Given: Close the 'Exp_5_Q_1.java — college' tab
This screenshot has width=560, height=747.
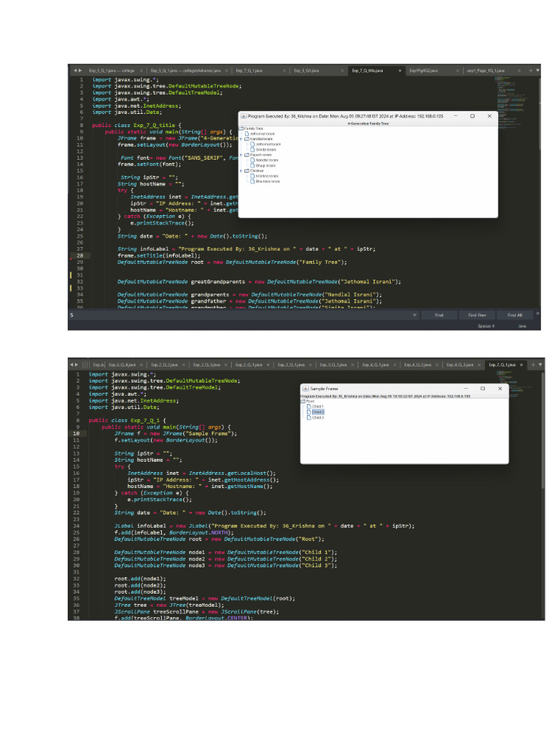Looking at the screenshot, I should [x=141, y=71].
